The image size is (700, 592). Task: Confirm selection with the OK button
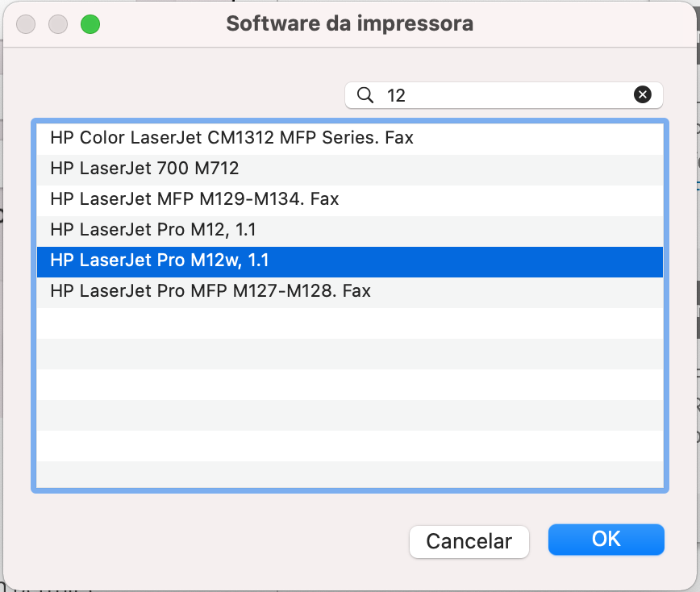pyautogui.click(x=606, y=540)
